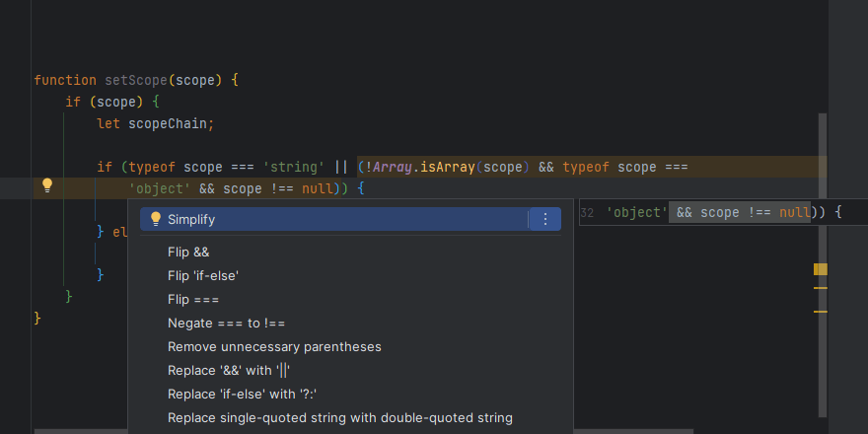868x434 pixels.
Task: Click the 'string' literal in the condition
Action: (295, 167)
